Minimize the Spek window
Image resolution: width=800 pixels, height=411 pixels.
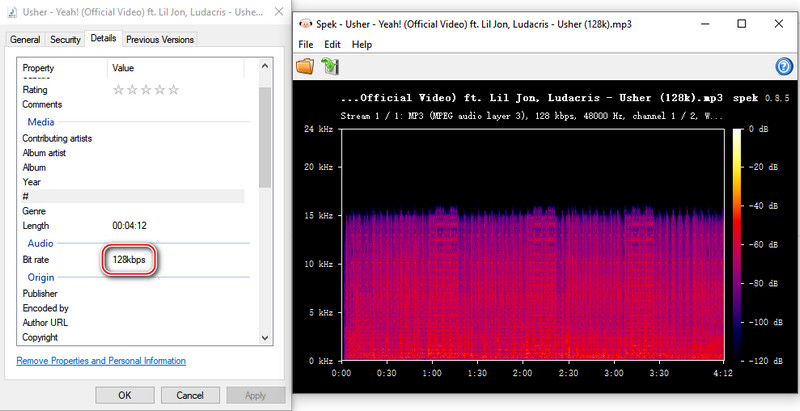[706, 23]
